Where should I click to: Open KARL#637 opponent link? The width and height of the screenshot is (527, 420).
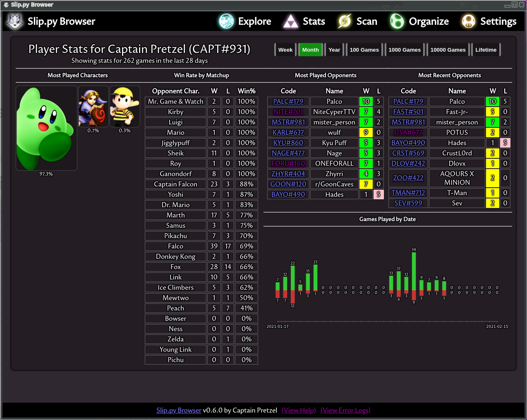(288, 132)
